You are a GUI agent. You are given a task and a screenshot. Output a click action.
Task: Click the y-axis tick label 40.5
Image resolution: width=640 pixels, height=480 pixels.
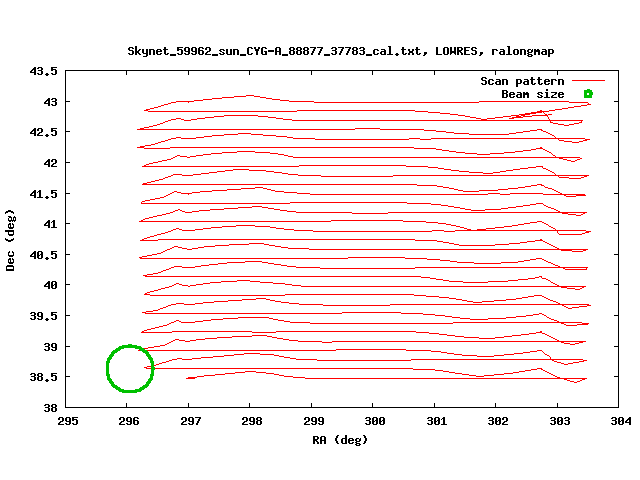pos(44,255)
